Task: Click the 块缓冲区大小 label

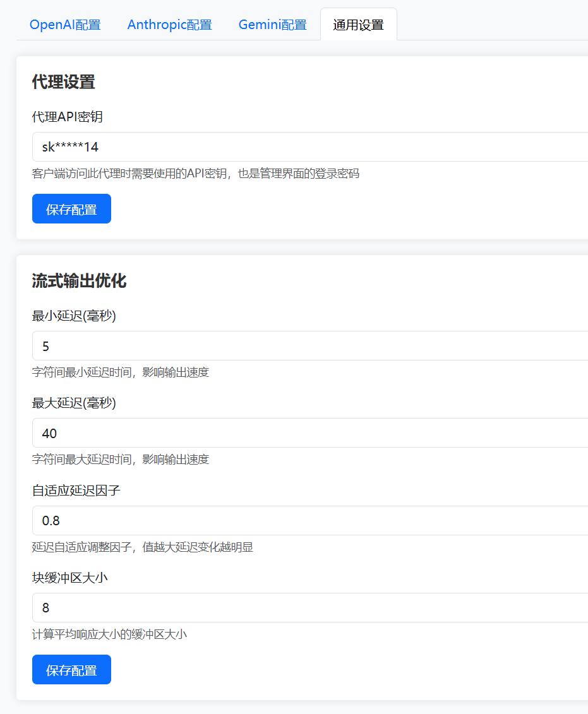Action: [69, 578]
